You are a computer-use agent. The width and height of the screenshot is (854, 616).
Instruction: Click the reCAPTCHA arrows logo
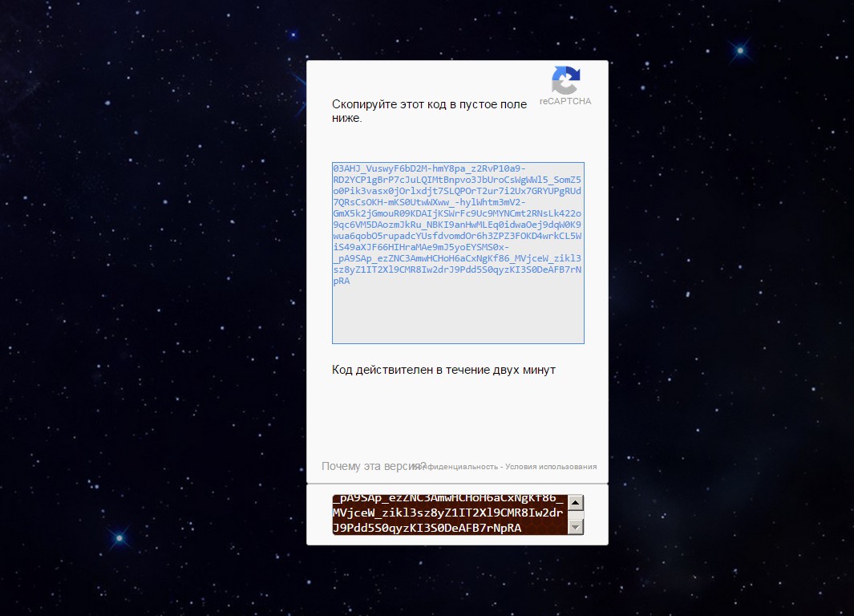coord(565,80)
